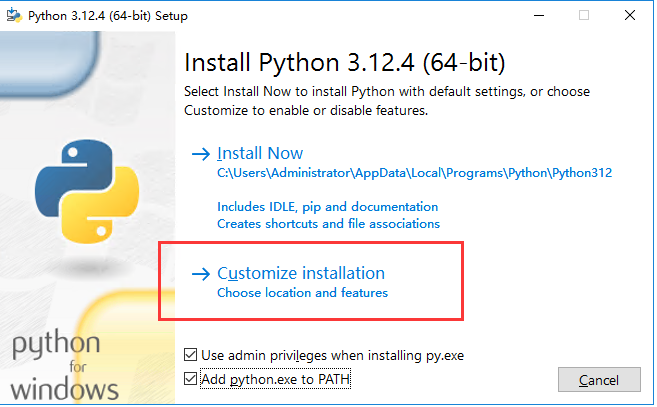The width and height of the screenshot is (657, 407).
Task: Start installation with Install Now
Action: coord(260,153)
